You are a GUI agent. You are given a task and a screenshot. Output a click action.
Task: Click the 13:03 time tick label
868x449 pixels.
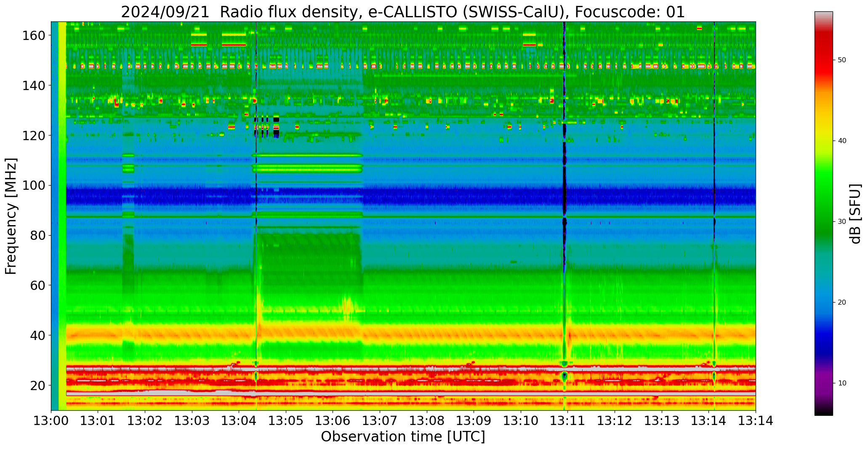click(192, 421)
